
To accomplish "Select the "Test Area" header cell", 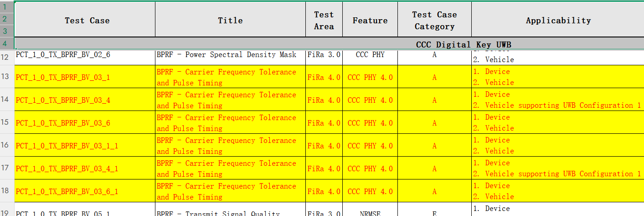I will click(x=324, y=21).
